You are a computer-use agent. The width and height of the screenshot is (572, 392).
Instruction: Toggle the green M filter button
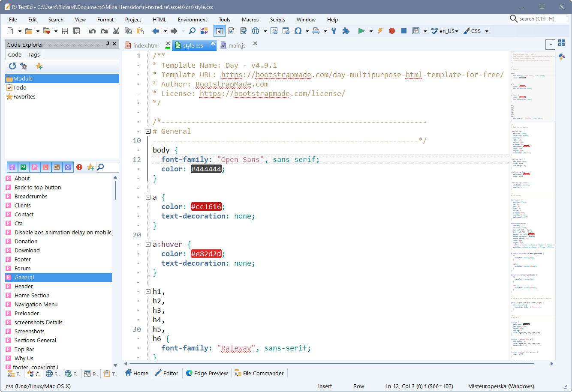[23, 167]
